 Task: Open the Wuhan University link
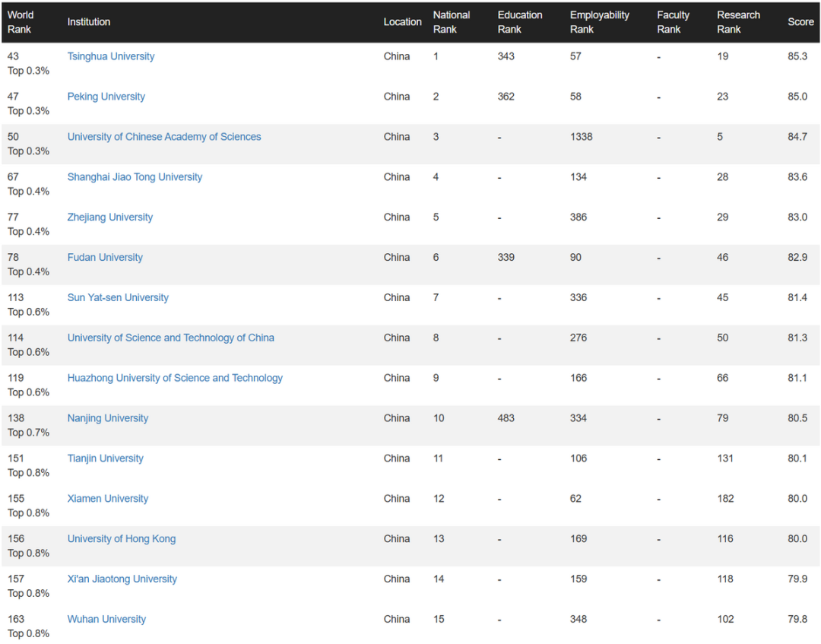tap(106, 620)
